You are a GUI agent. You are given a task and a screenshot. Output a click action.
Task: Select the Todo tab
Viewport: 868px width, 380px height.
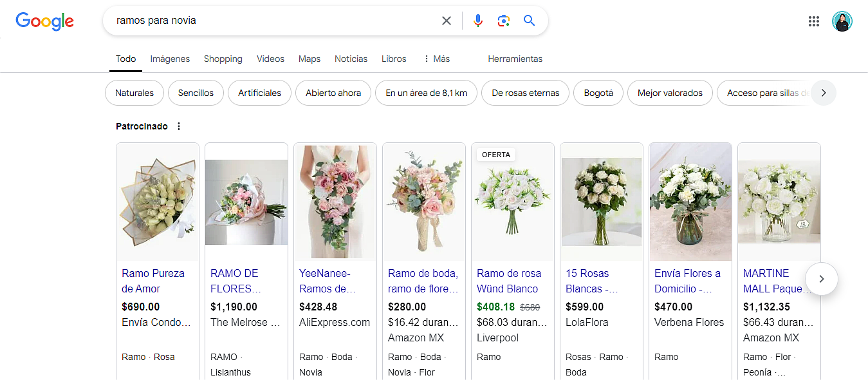pyautogui.click(x=125, y=59)
